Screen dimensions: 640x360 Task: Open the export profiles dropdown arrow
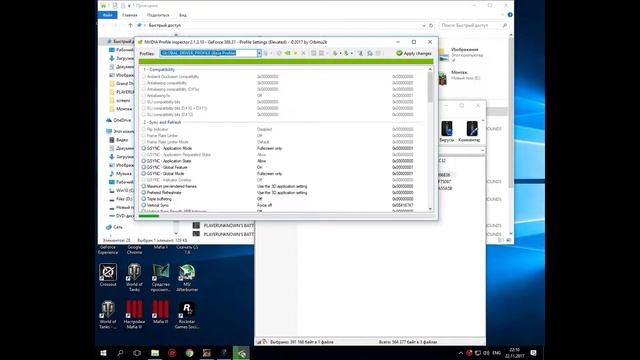(x=340, y=53)
